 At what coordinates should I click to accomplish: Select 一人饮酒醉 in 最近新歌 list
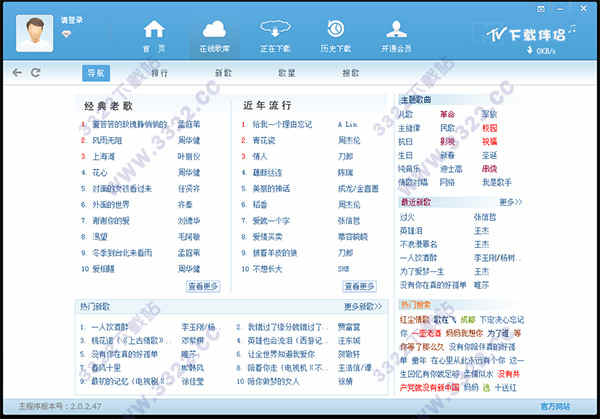(x=418, y=258)
